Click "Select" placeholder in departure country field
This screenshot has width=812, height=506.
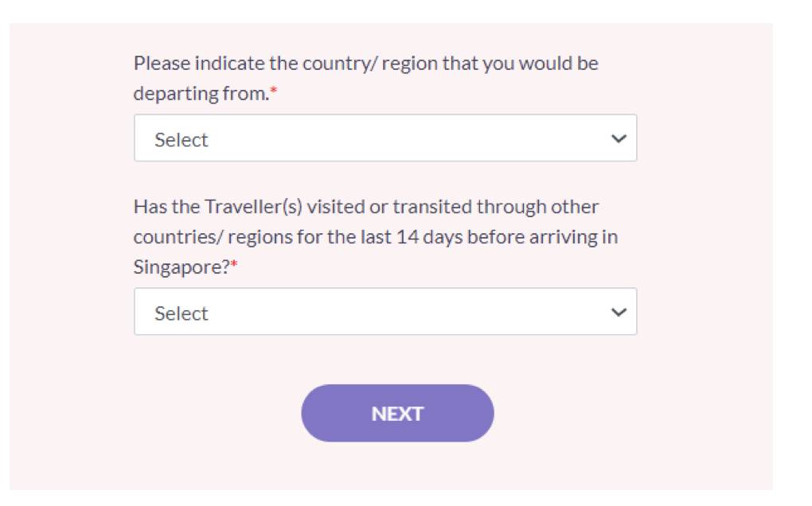182,140
